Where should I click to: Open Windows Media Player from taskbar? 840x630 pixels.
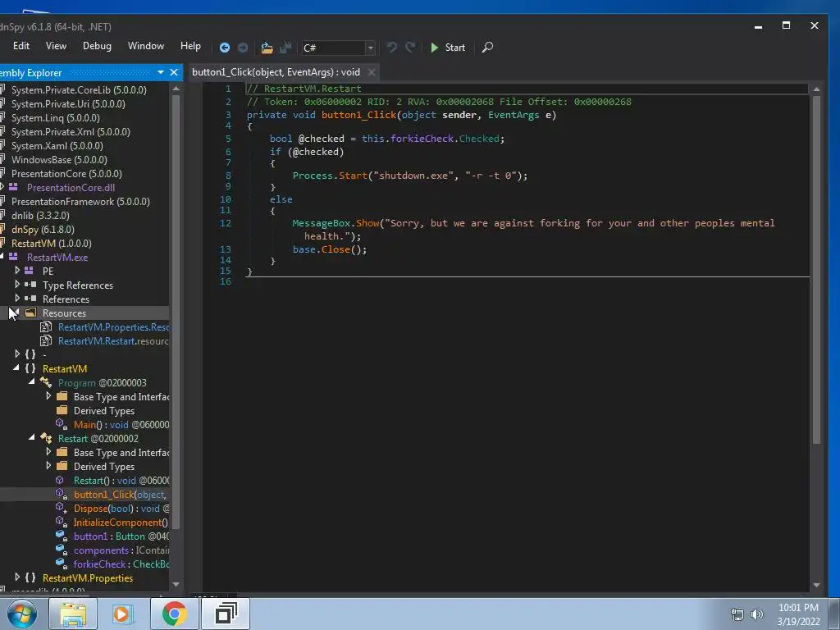tap(123, 614)
